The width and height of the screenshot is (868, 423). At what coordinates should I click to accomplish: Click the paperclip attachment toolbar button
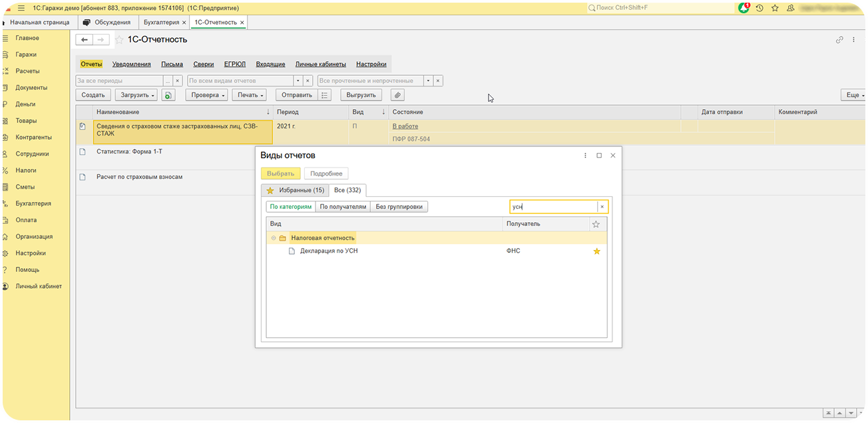[x=397, y=95]
